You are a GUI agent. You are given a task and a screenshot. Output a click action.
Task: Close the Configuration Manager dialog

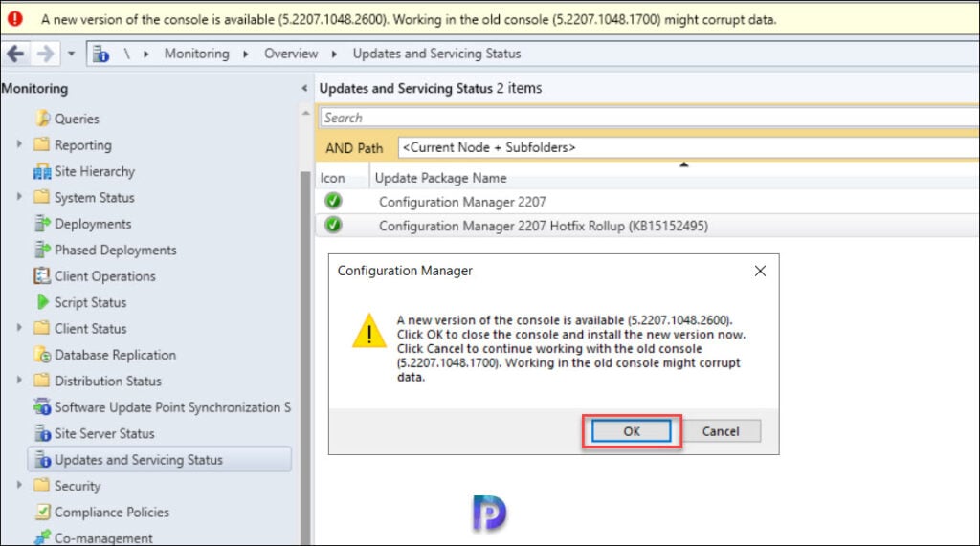760,271
